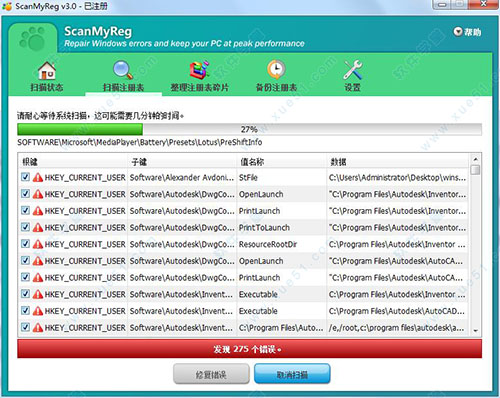Screen dimensions: 500x398
Task: Click warning icon of PrintLaunch Inventor row
Action: 38,211
